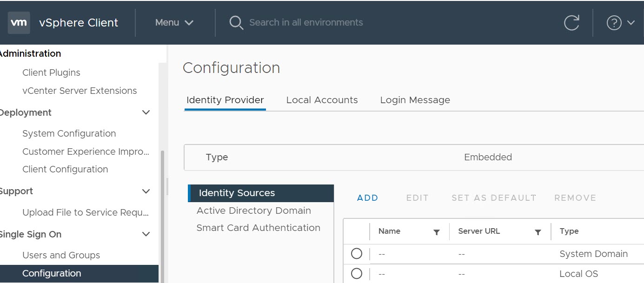
Task: Filter the Name column with funnel icon
Action: click(437, 232)
